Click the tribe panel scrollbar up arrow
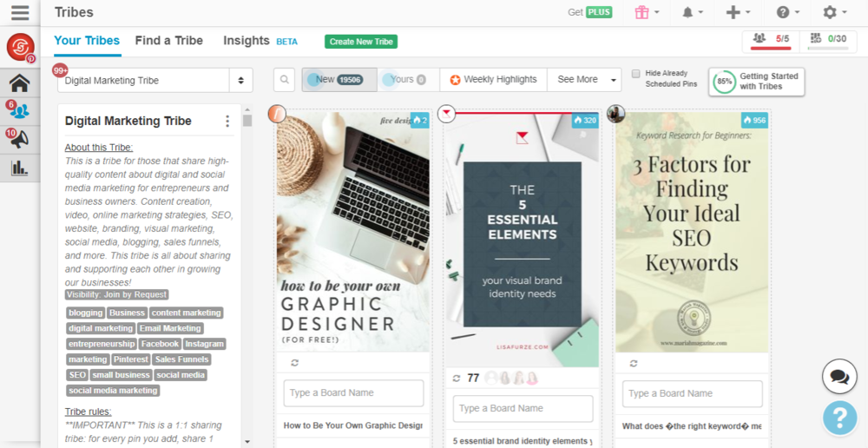The image size is (868, 448). 247,109
